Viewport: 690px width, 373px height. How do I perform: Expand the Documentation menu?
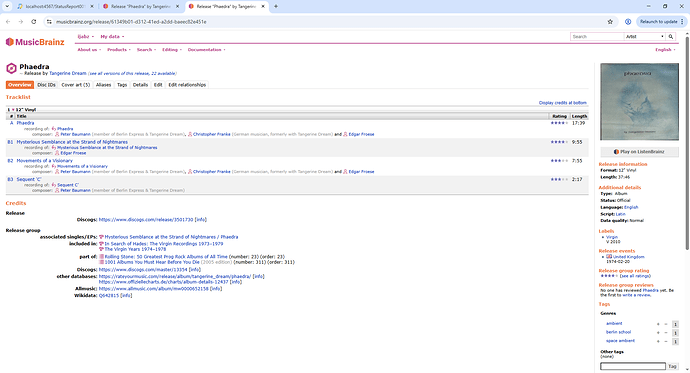206,50
